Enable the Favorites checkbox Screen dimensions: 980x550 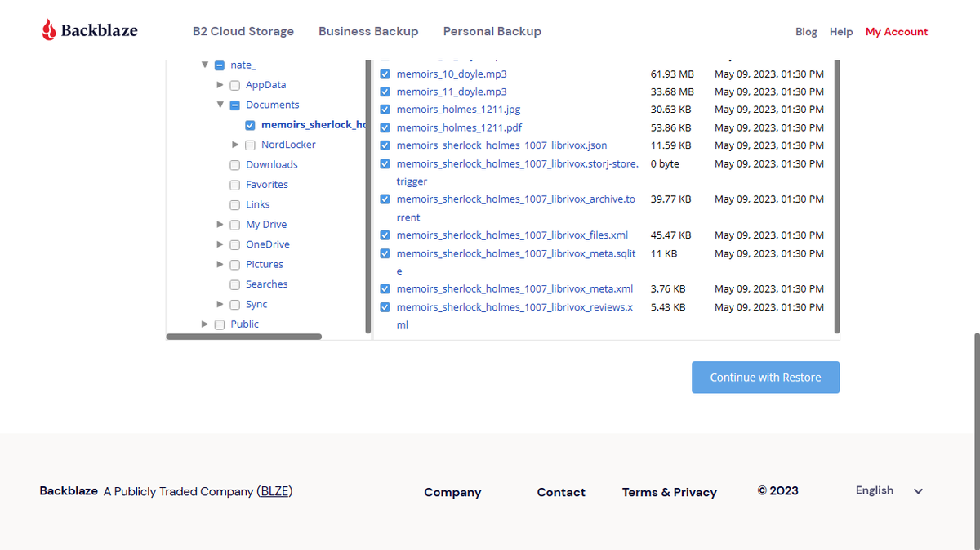pyautogui.click(x=234, y=184)
